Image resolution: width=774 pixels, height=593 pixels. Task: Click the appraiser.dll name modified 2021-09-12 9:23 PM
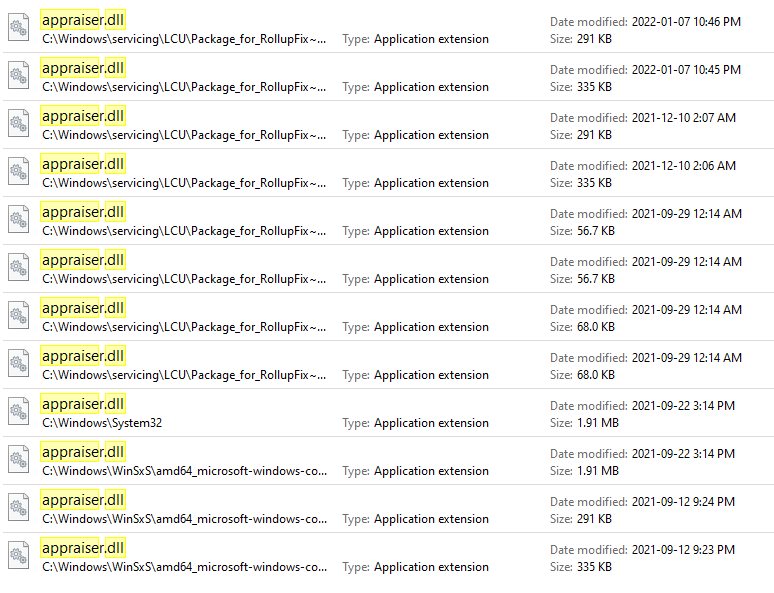point(83,547)
